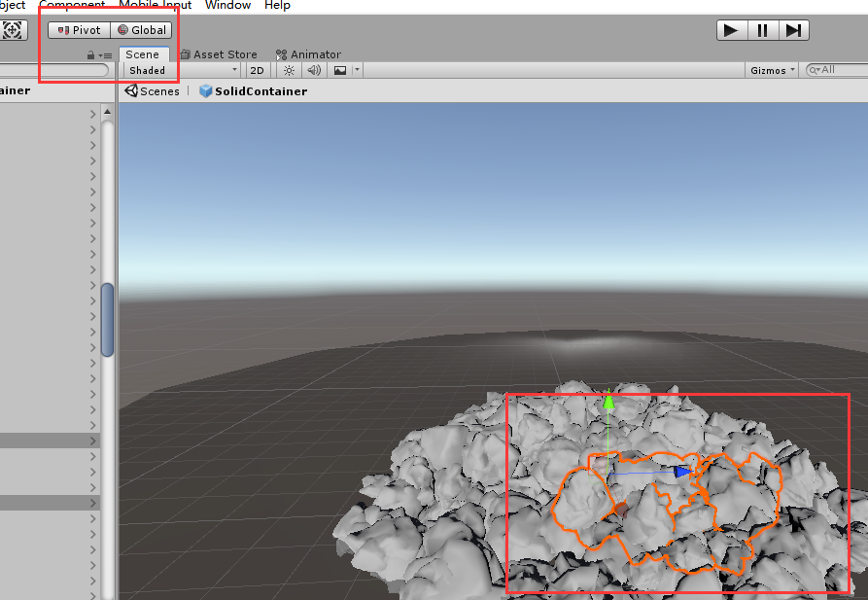Open the Window menu

click(227, 6)
